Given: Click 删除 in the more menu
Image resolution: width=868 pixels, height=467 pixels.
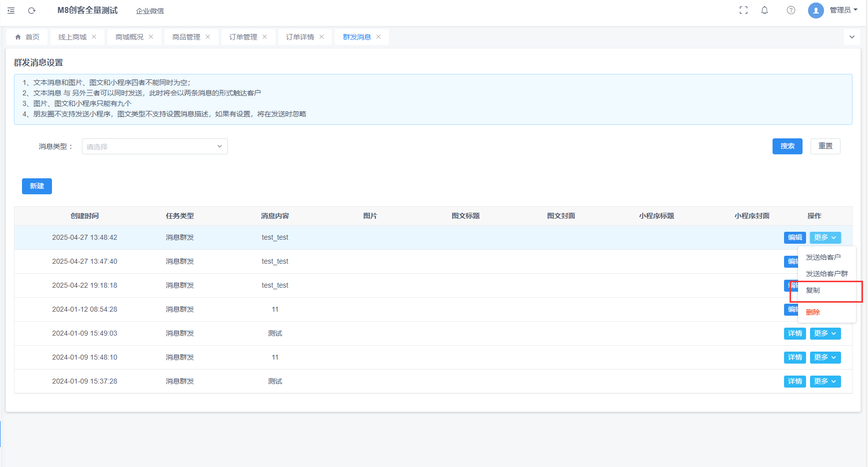Looking at the screenshot, I should [813, 312].
